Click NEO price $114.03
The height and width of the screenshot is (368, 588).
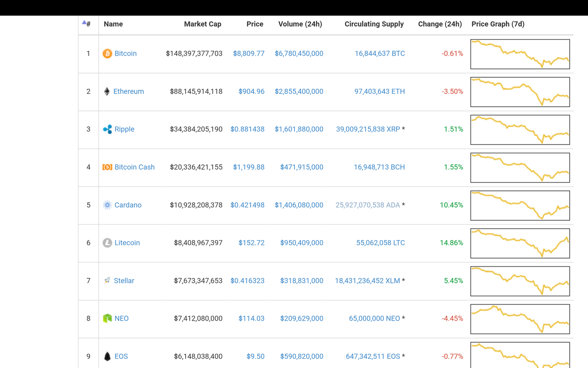(x=251, y=318)
